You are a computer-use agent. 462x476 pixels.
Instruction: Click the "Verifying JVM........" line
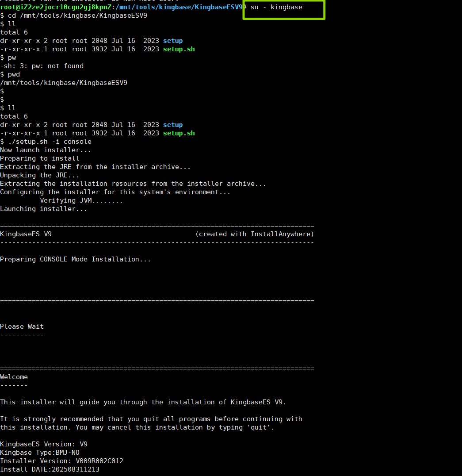(x=81, y=201)
